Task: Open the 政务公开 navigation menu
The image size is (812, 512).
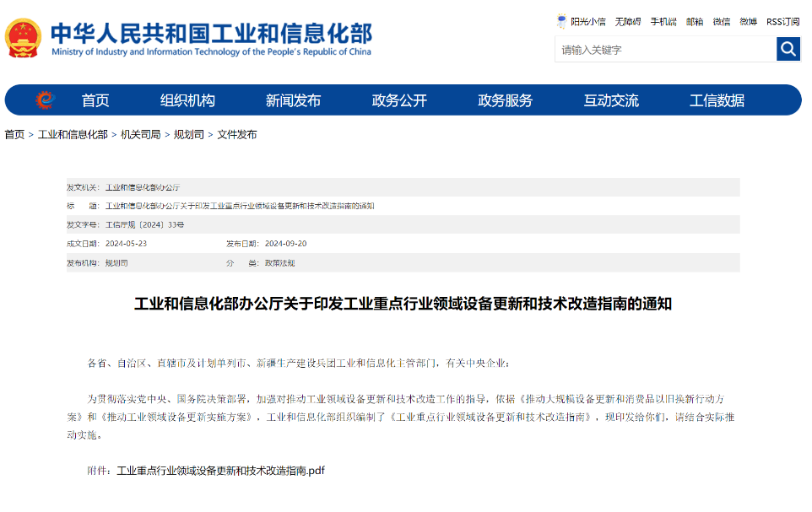Action: coord(399,100)
